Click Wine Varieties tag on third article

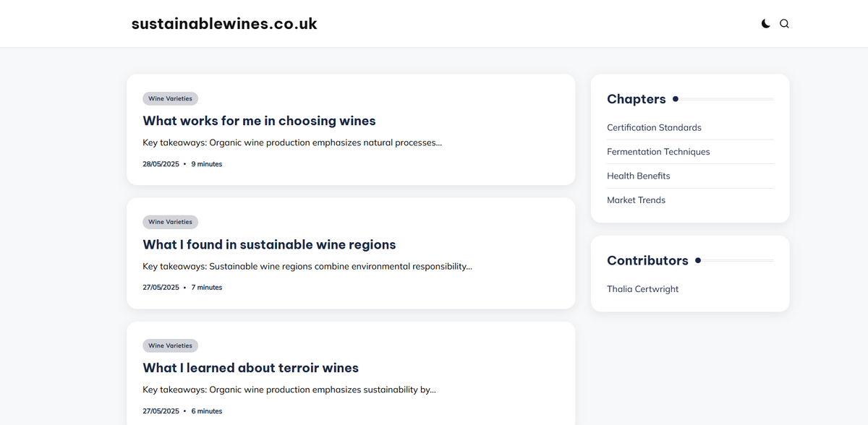point(170,346)
